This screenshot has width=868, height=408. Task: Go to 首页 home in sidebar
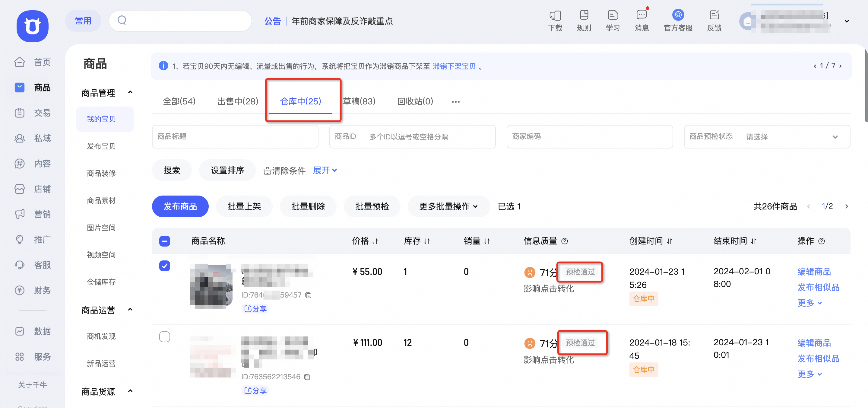point(33,62)
